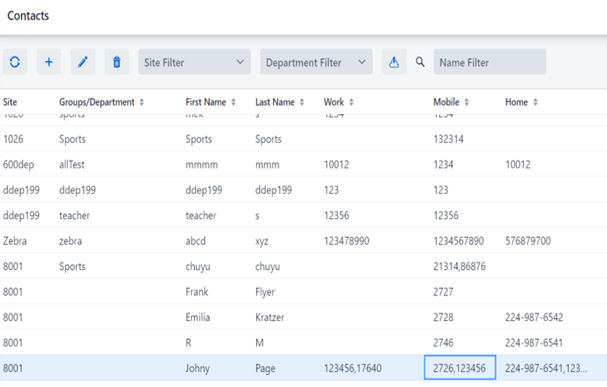Select work number 123478990
The width and height of the screenshot is (607, 387).
coord(346,241)
